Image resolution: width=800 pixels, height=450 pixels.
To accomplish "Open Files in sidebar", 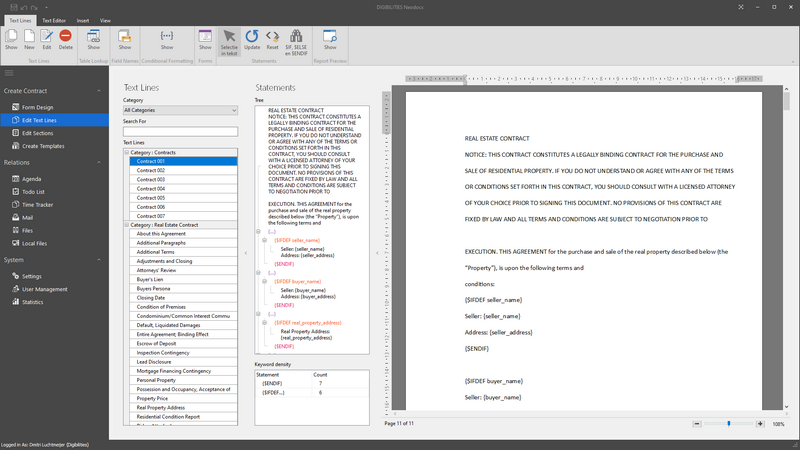I will 27,231.
